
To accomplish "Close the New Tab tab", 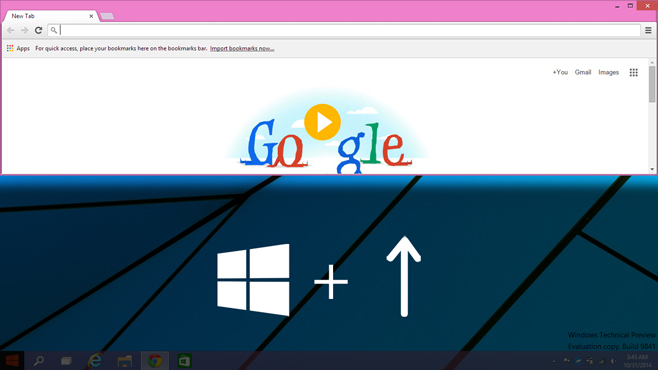I will pos(91,16).
